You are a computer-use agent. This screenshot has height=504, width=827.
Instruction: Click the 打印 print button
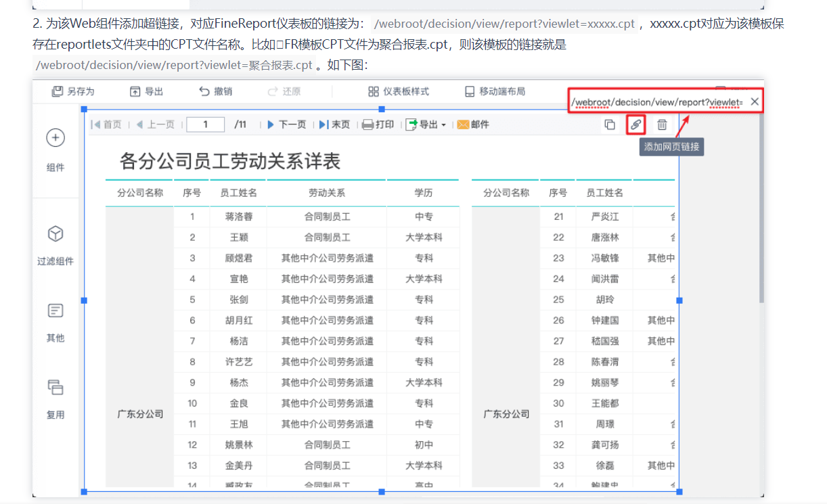click(x=378, y=124)
